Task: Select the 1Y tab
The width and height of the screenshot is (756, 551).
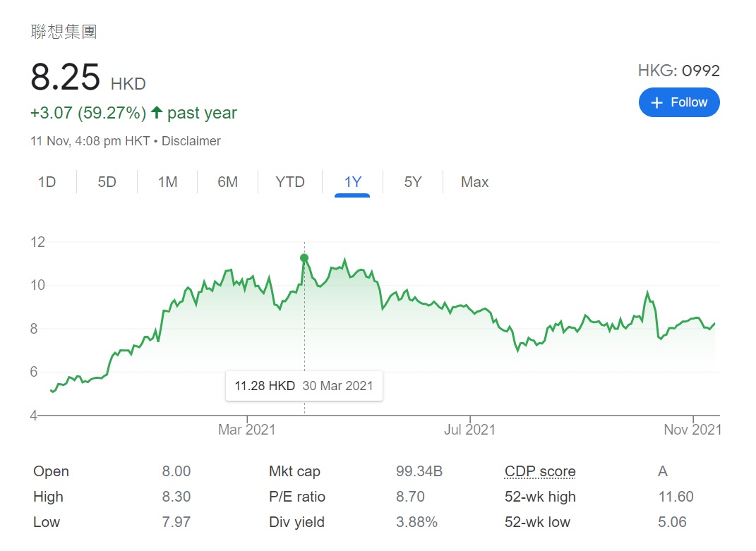Action: click(352, 182)
